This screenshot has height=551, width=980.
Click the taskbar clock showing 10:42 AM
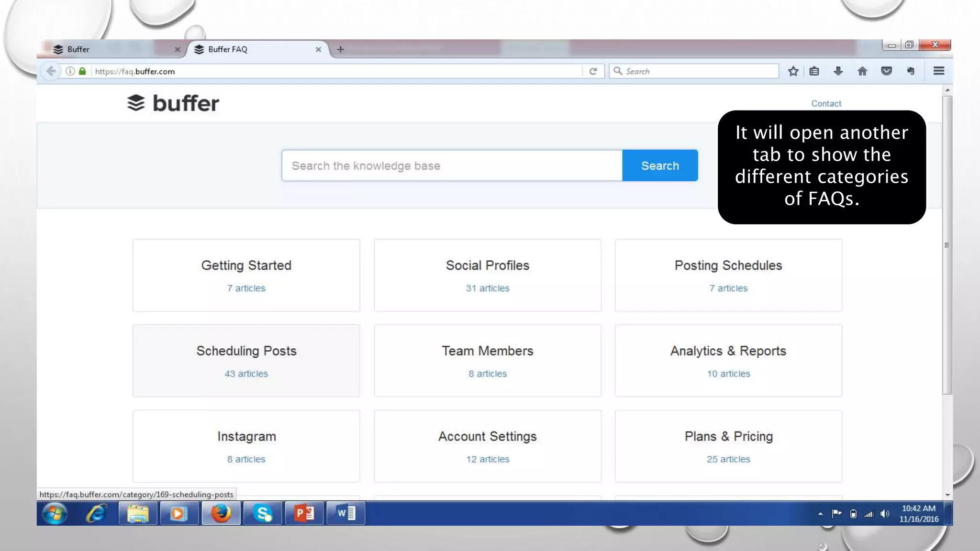[x=919, y=514]
